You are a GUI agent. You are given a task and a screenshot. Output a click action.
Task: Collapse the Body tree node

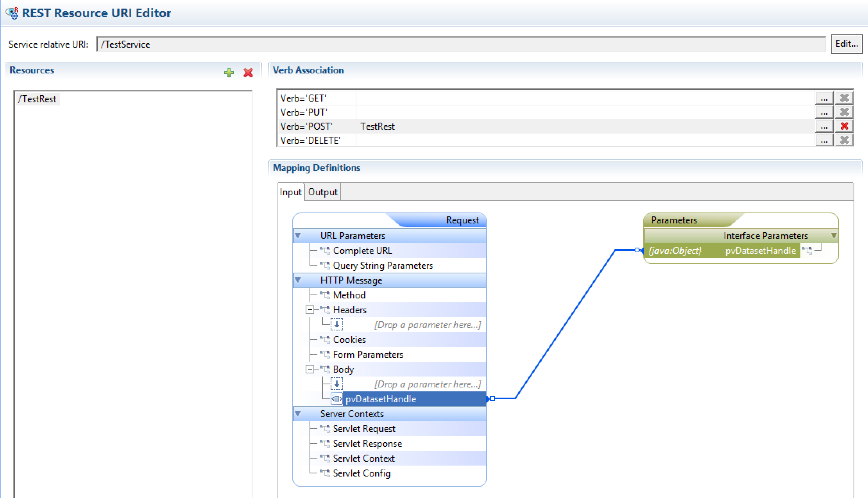point(310,369)
